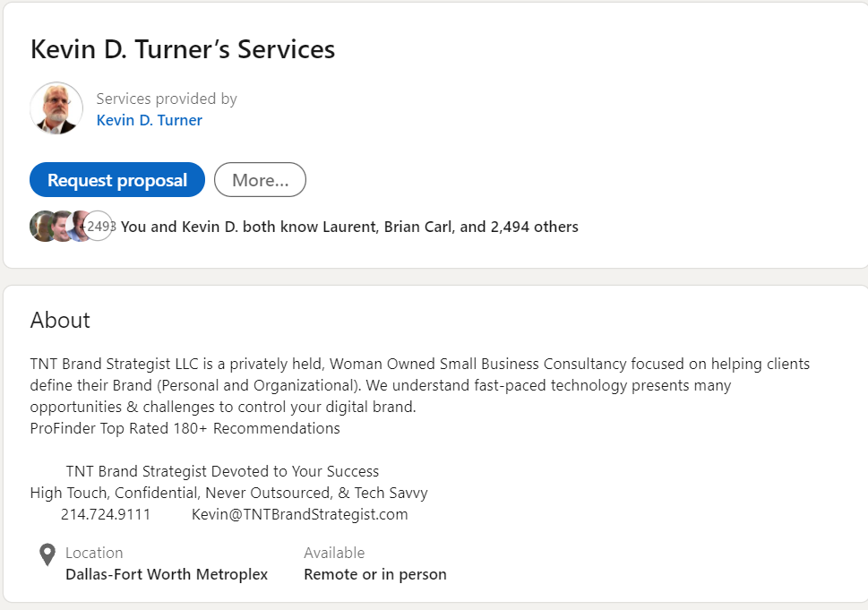The image size is (868, 610).
Task: Click the Request proposal button
Action: click(x=117, y=180)
